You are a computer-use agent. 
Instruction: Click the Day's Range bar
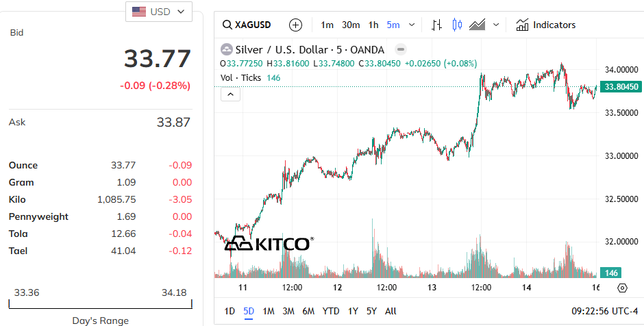click(x=100, y=304)
